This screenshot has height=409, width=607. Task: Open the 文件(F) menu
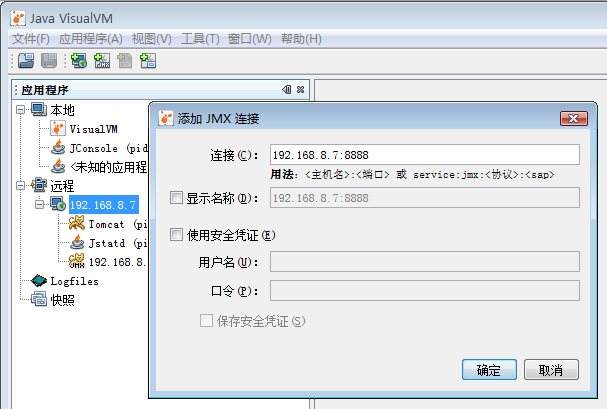pos(31,39)
